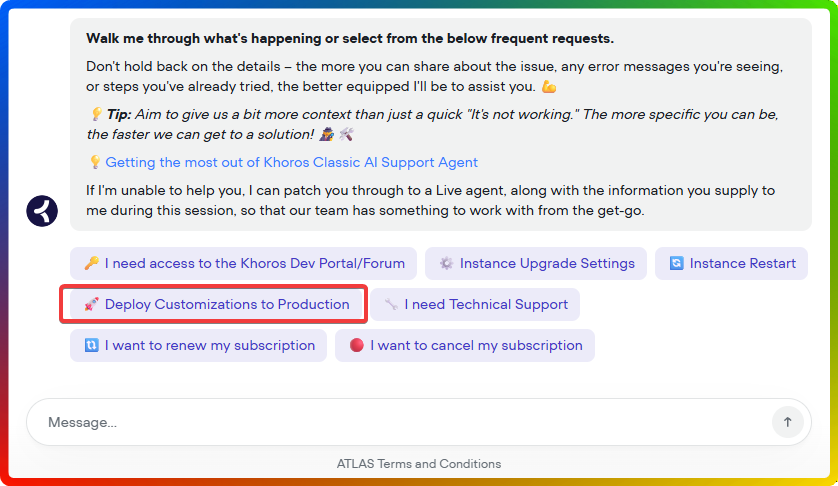Screen dimensions: 838x486
Task: Open the Khoros Classic AI Support Agent guide link
Action: pyautogui.click(x=291, y=162)
